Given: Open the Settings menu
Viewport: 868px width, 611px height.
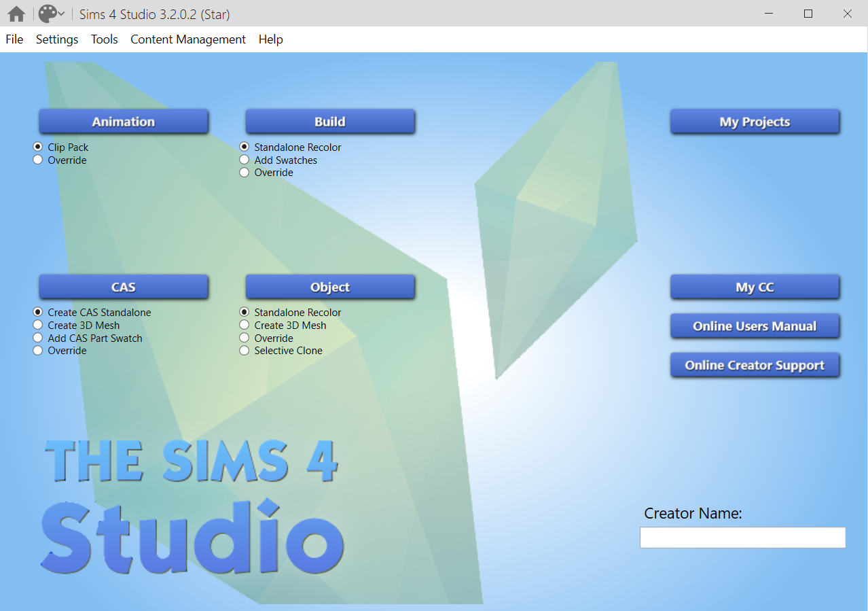Looking at the screenshot, I should pyautogui.click(x=56, y=39).
